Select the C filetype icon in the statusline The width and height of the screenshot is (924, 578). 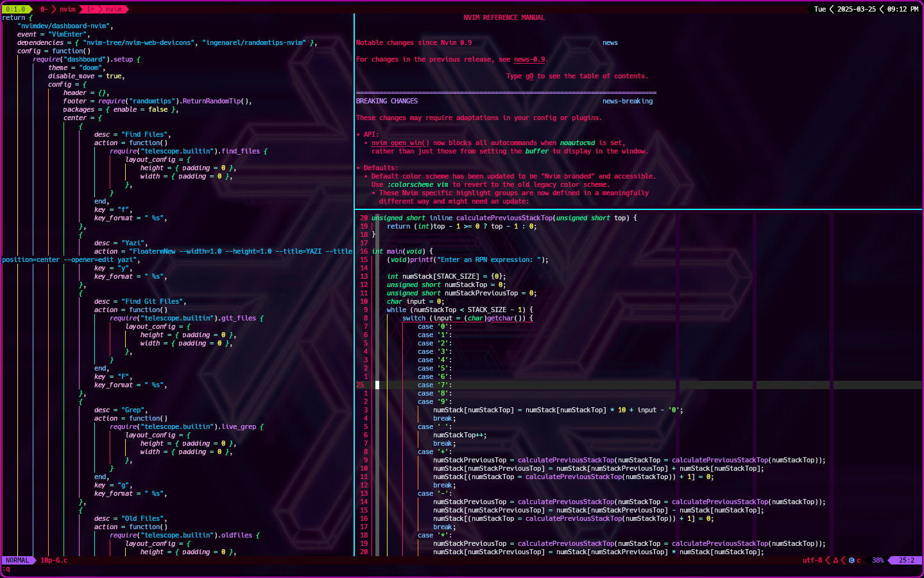point(851,560)
